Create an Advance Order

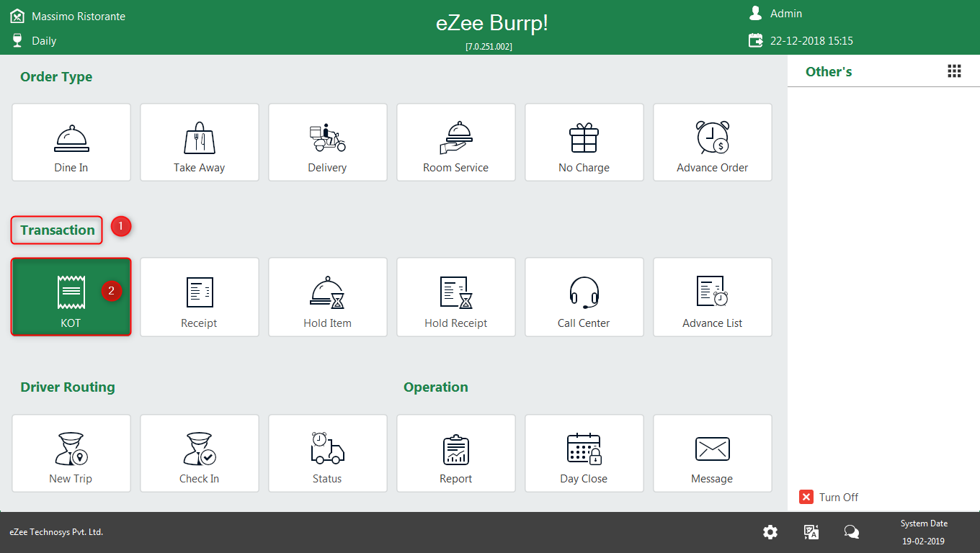pyautogui.click(x=713, y=142)
